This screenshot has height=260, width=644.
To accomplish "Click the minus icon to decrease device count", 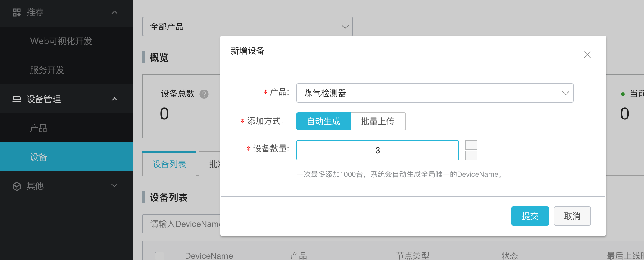I will [x=471, y=156].
